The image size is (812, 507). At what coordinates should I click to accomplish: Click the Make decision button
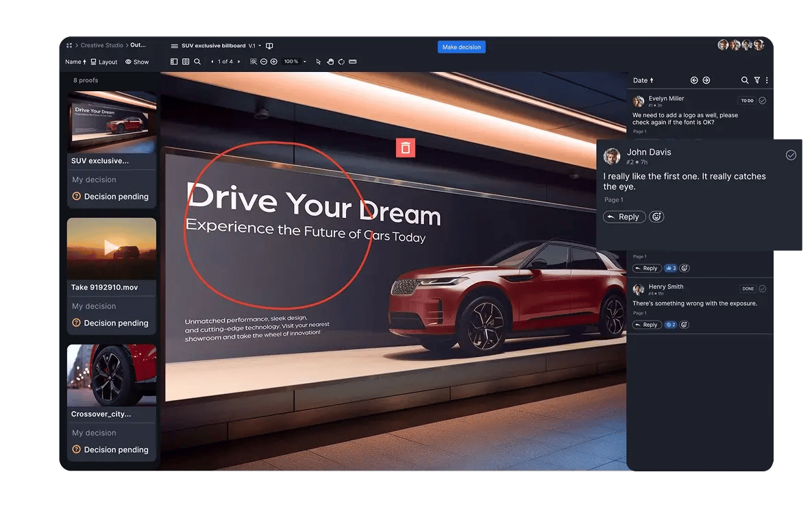[x=462, y=47]
